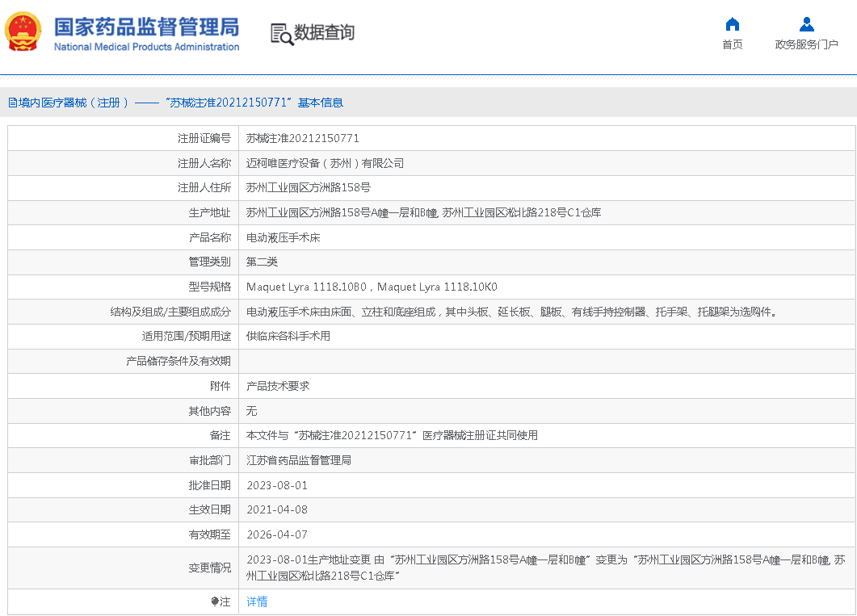Image resolution: width=857 pixels, height=616 pixels.
Task: Click the 政务服务门户 person icon
Action: [x=806, y=24]
